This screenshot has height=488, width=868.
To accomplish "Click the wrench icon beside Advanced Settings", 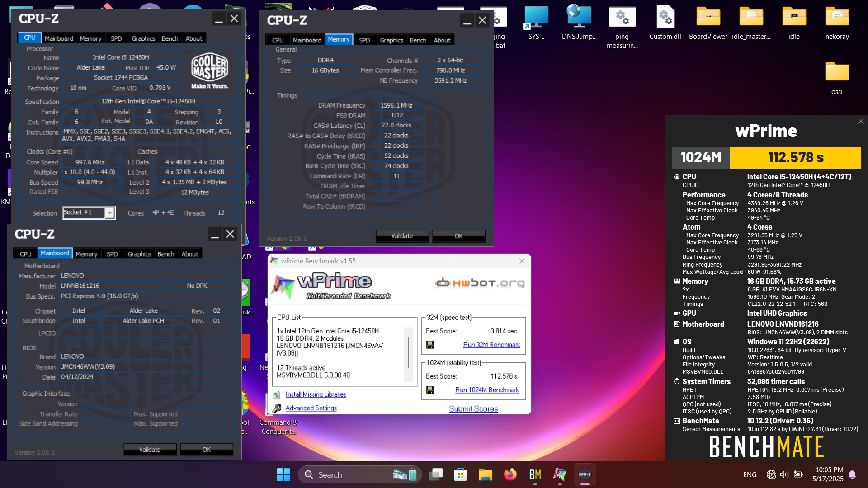I will tap(277, 408).
